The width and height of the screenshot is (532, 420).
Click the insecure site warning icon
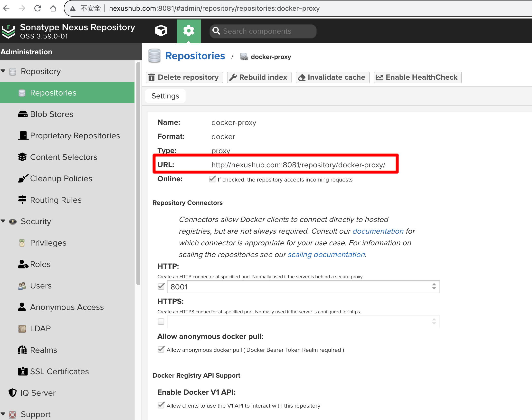coord(73,9)
